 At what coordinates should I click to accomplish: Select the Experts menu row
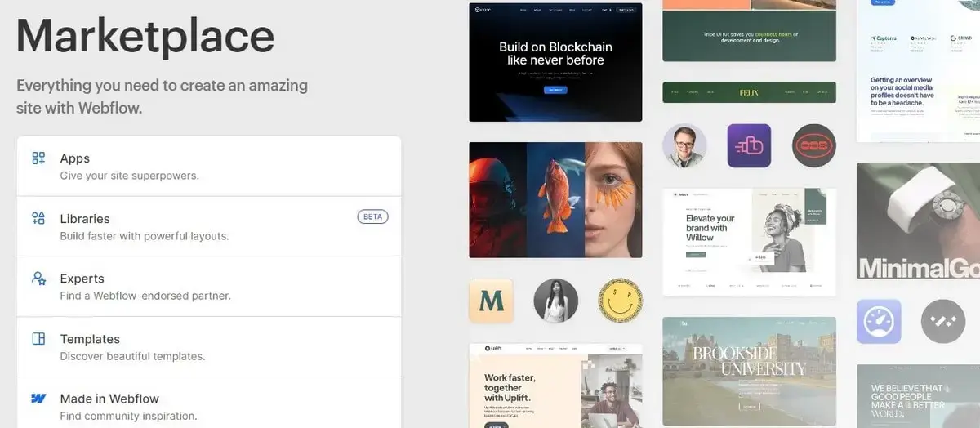coord(208,287)
